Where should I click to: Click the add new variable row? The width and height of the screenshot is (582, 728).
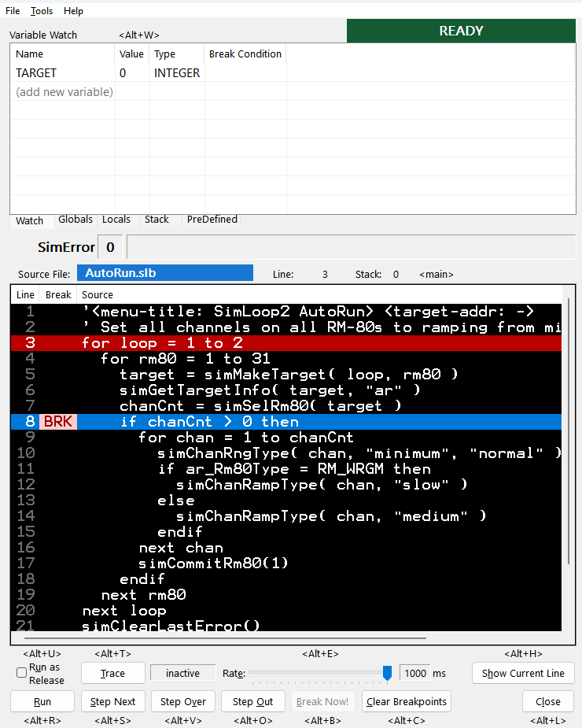[64, 92]
